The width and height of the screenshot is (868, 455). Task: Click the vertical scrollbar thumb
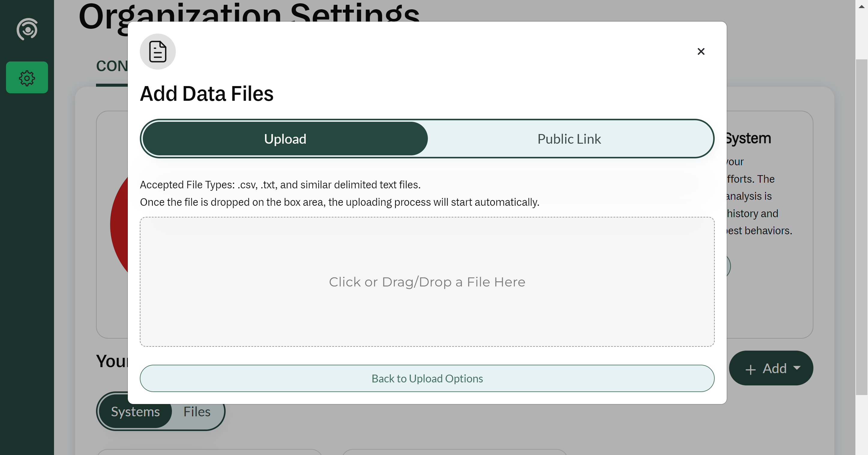[x=862, y=227]
